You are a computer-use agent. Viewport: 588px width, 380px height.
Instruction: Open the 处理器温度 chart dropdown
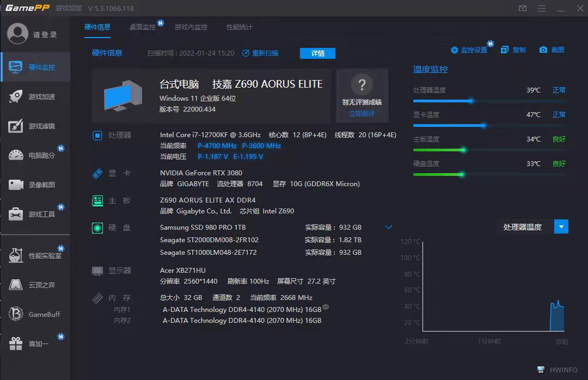click(x=561, y=226)
